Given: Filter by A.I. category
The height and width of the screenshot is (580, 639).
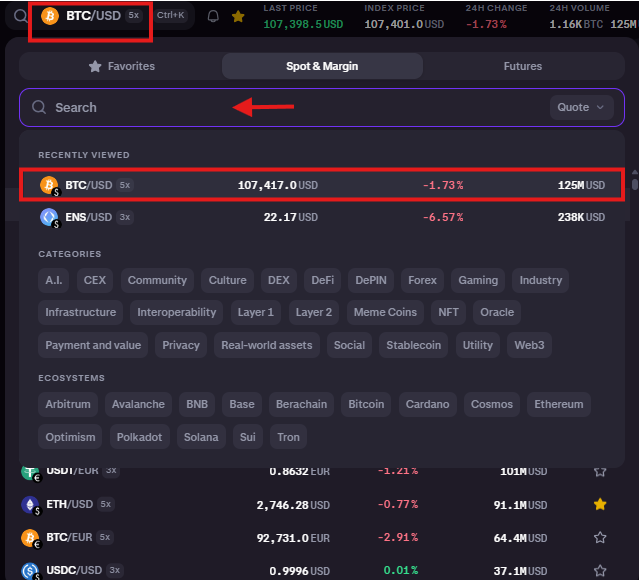Looking at the screenshot, I should [53, 280].
